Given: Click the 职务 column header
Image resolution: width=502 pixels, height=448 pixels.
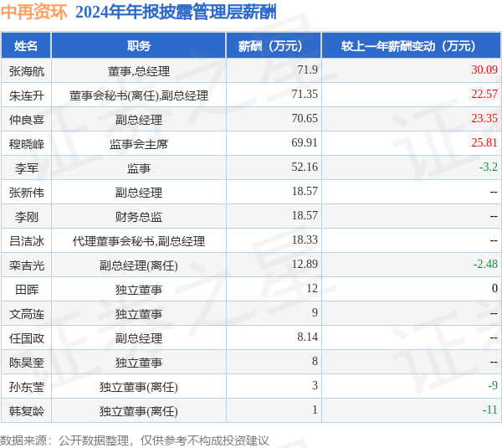Looking at the screenshot, I should (139, 46).
